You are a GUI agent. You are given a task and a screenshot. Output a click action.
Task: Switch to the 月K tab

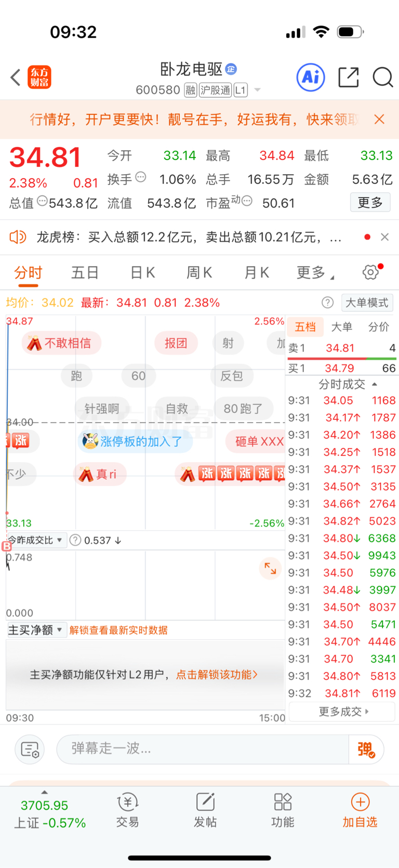pos(257,272)
